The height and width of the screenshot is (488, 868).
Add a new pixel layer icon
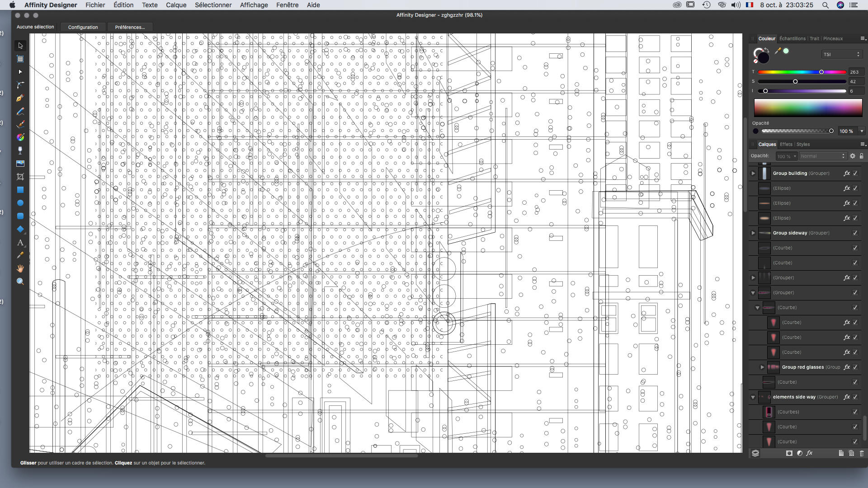pos(851,453)
